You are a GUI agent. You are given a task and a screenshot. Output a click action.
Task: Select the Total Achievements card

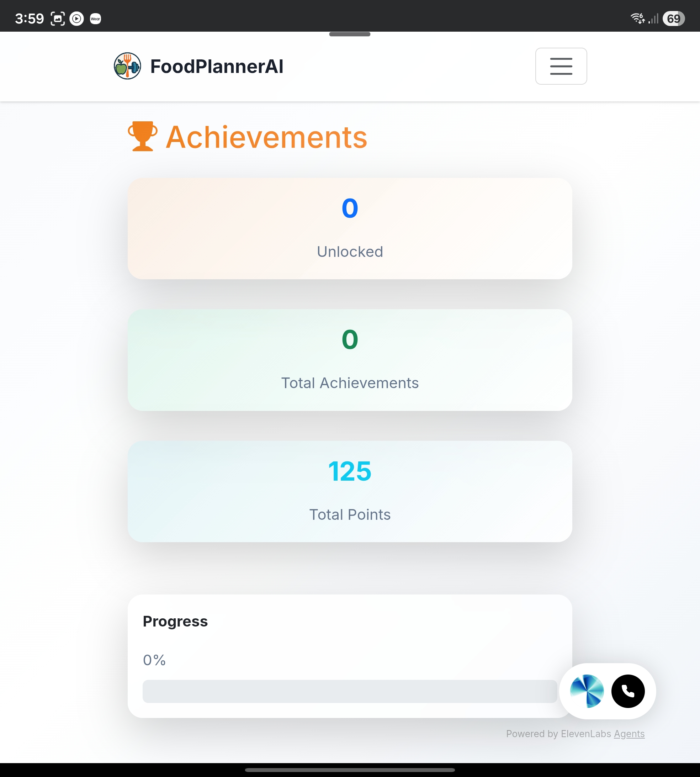click(x=350, y=360)
